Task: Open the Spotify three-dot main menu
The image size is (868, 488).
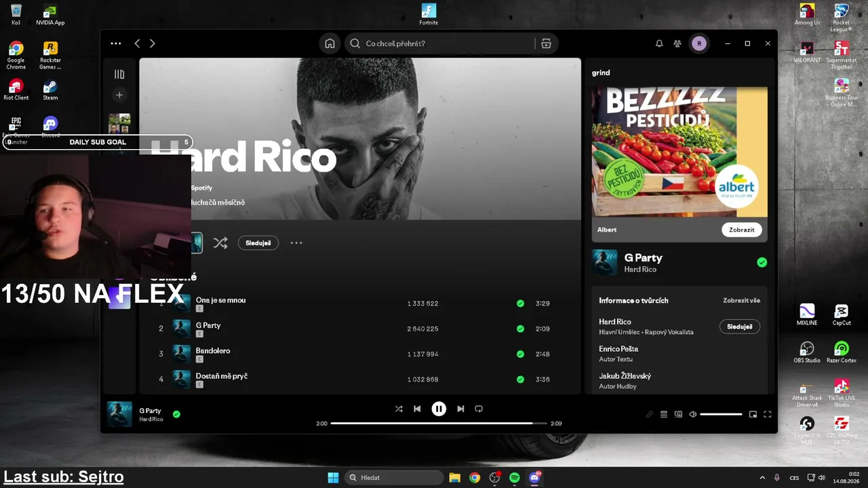Action: (116, 43)
